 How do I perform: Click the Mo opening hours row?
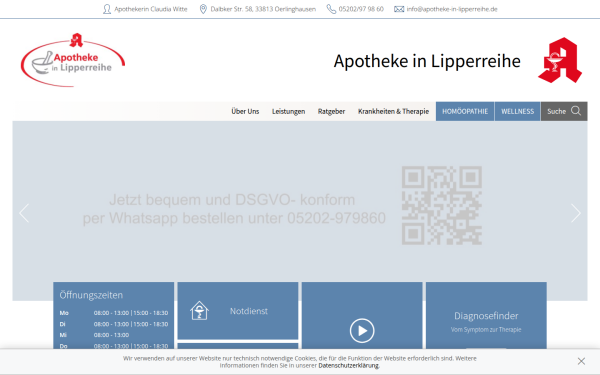pos(114,313)
